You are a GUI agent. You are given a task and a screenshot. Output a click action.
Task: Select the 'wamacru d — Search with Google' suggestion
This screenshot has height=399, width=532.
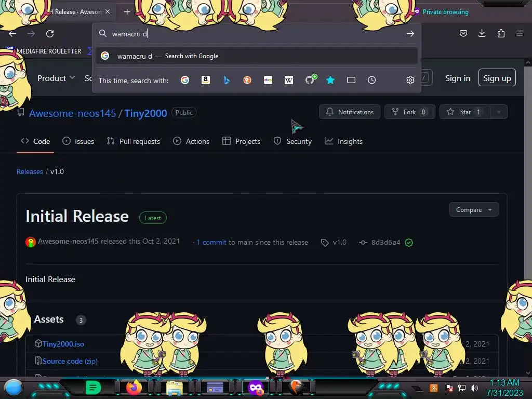click(x=257, y=56)
